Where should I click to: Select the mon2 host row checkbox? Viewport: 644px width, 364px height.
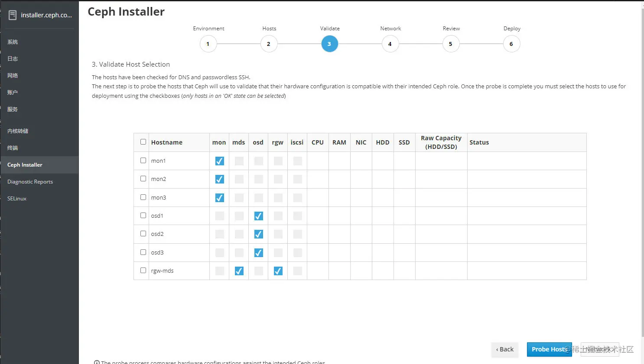pyautogui.click(x=143, y=179)
